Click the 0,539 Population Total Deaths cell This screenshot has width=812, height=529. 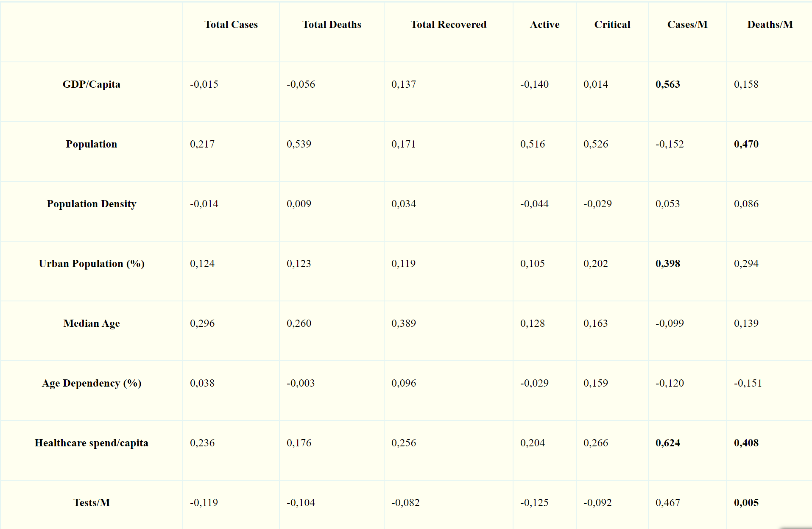click(299, 144)
